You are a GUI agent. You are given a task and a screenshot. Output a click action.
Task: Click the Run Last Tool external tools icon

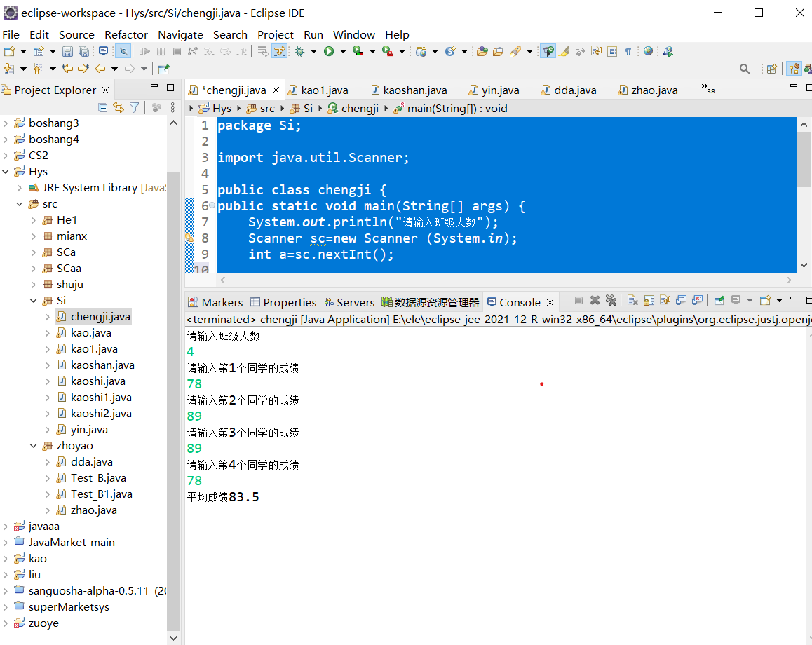tap(387, 51)
